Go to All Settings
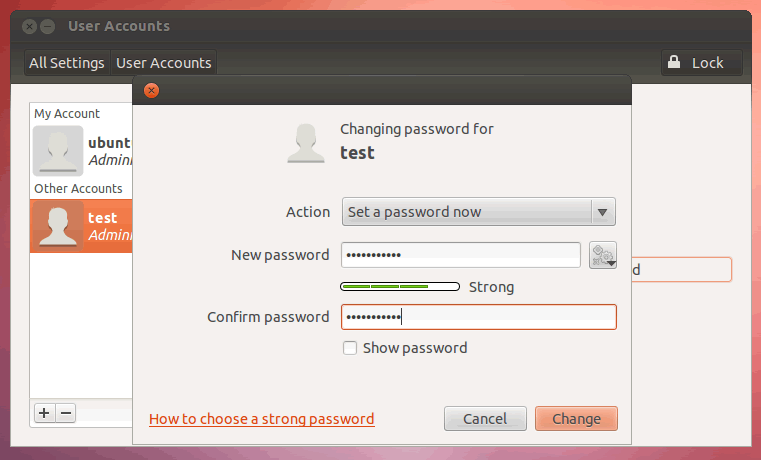This screenshot has height=460, width=761. point(67,63)
